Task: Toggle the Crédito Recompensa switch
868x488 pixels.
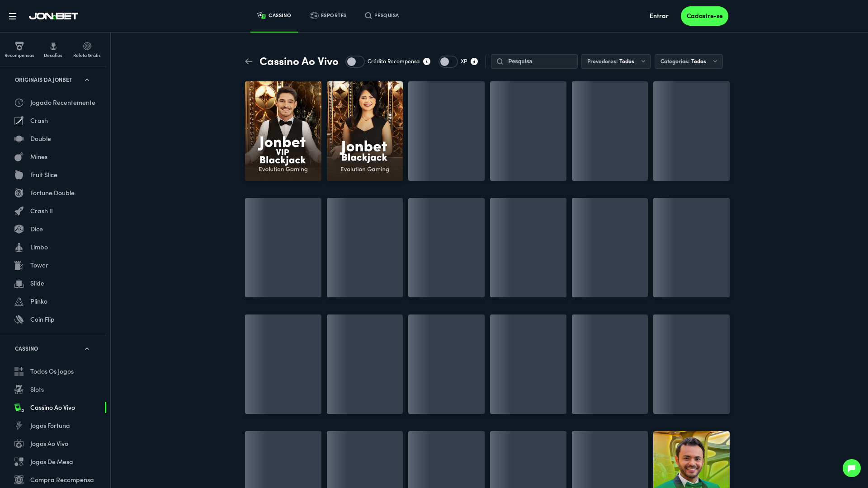Action: 355,61
